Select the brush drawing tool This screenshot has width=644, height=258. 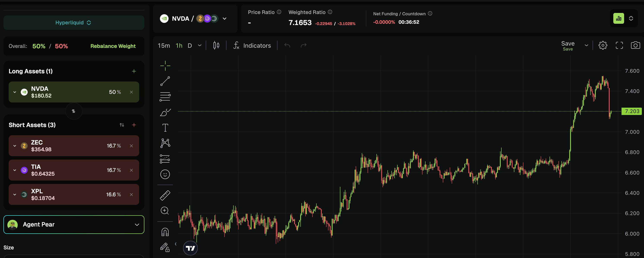(x=165, y=112)
